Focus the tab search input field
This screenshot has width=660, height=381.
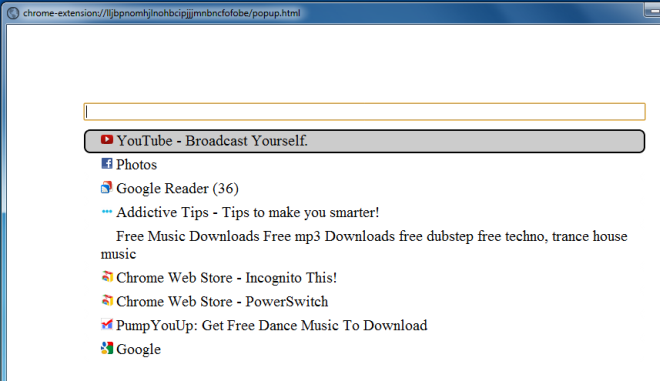pyautogui.click(x=365, y=112)
